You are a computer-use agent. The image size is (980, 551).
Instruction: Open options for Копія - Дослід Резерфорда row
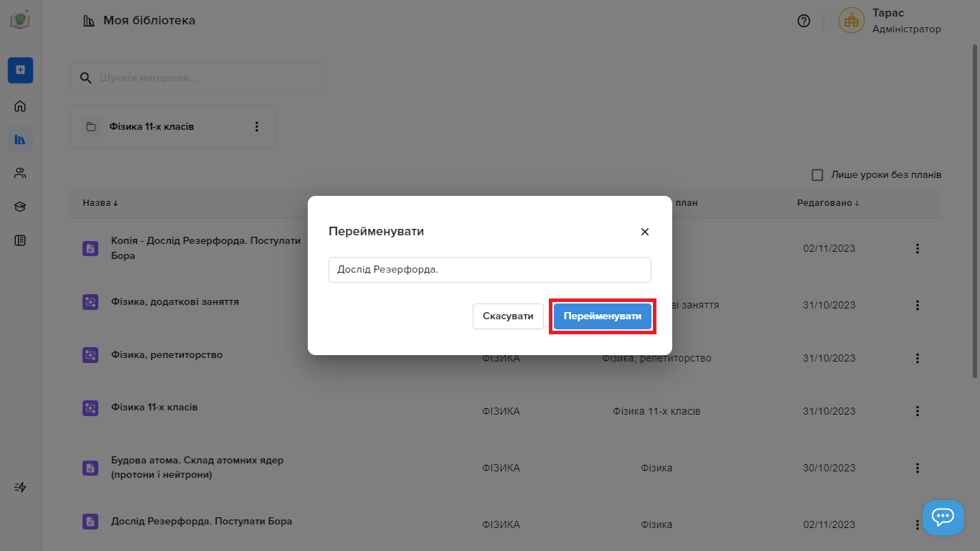(x=917, y=249)
